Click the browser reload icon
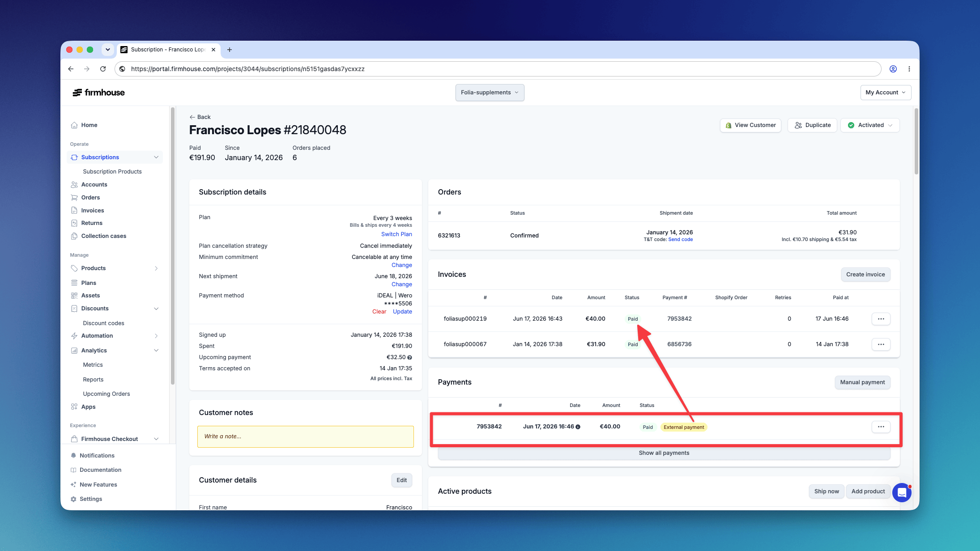The width and height of the screenshot is (980, 551). tap(103, 69)
